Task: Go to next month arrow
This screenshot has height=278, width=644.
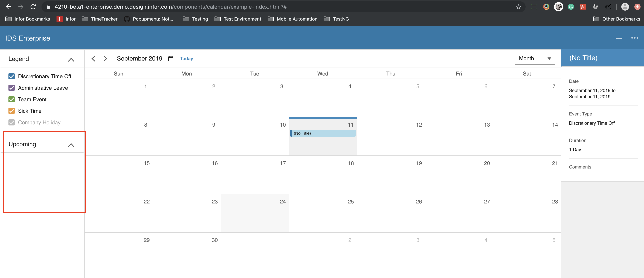Action: [105, 58]
